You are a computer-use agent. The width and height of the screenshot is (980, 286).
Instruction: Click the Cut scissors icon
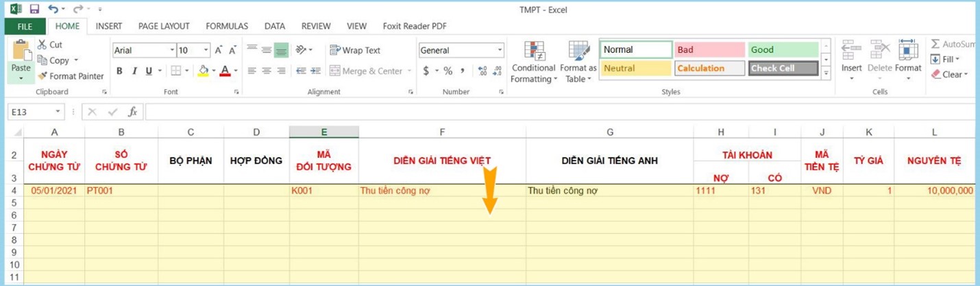(42, 45)
